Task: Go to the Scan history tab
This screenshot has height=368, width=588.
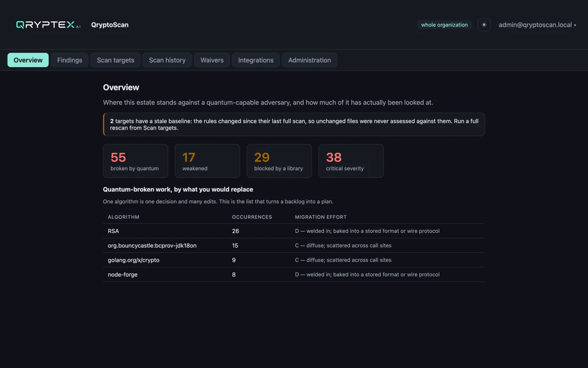Action: (x=167, y=60)
